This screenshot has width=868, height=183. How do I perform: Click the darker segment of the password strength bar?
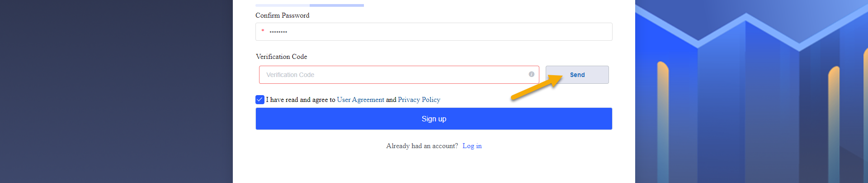[337, 5]
